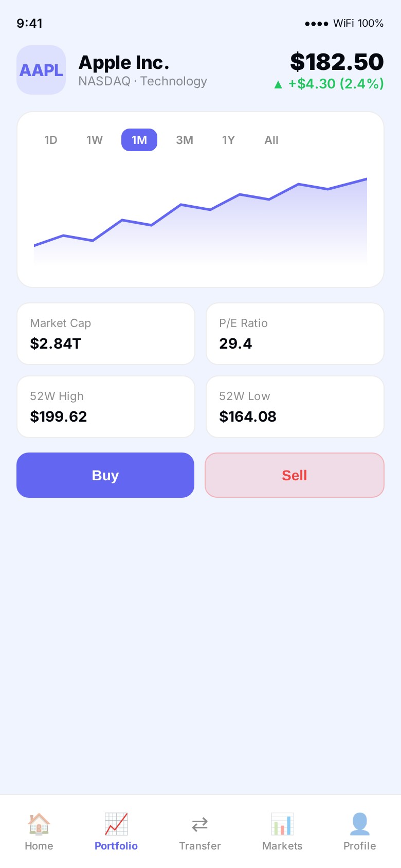Show the 1Y price history

(x=228, y=140)
